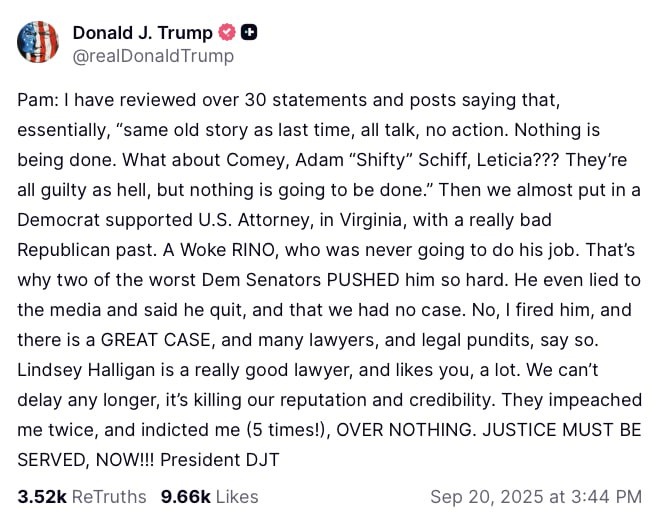Screen dimensions: 660x522
Task: View the 9.66k Likes count
Action: pyautogui.click(x=186, y=497)
